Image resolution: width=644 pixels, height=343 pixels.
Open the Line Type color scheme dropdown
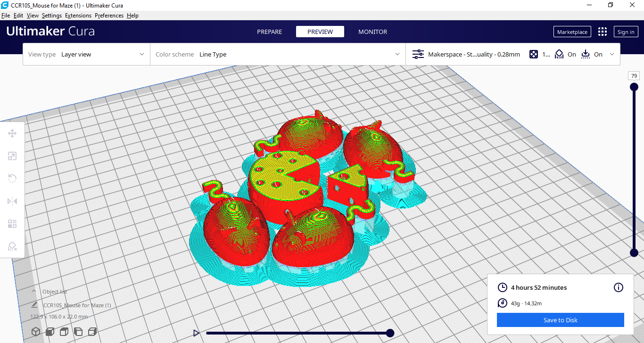[x=278, y=54]
